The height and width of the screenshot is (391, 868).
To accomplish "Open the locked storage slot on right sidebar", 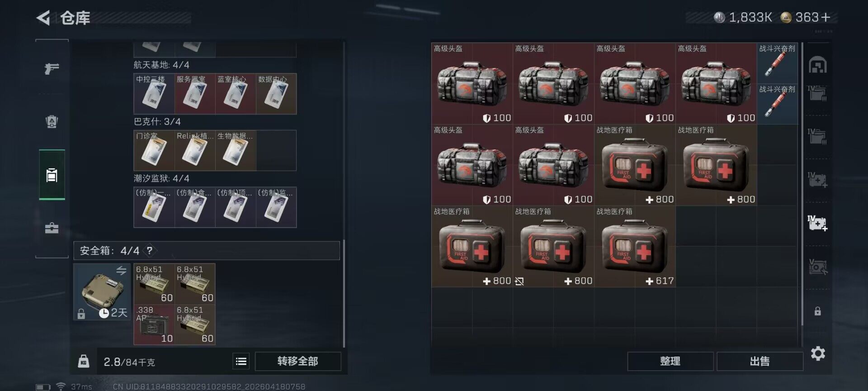I will 817,311.
